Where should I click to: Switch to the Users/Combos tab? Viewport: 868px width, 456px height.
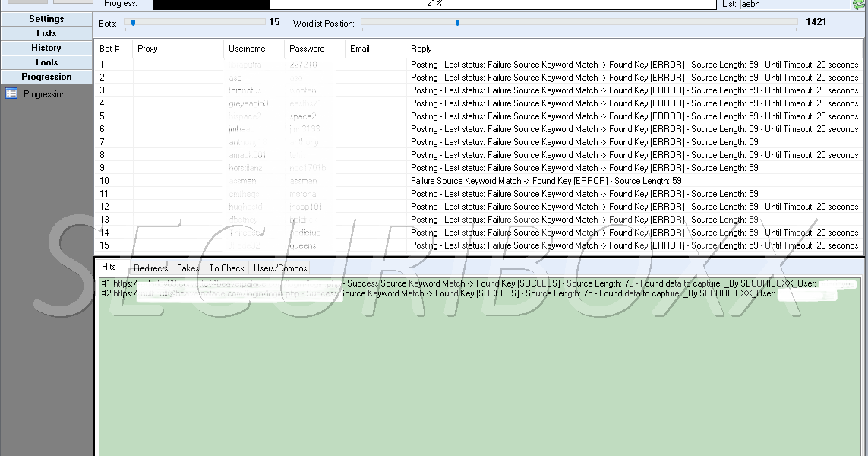(280, 268)
